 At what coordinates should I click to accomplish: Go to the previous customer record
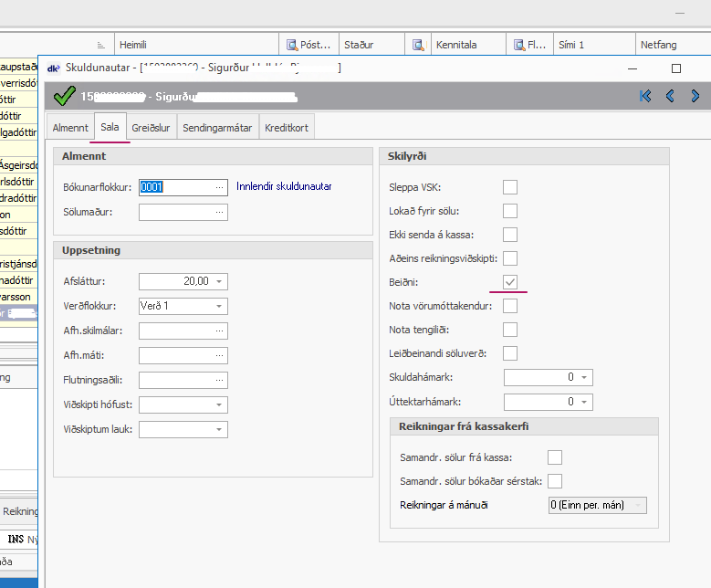click(x=671, y=96)
